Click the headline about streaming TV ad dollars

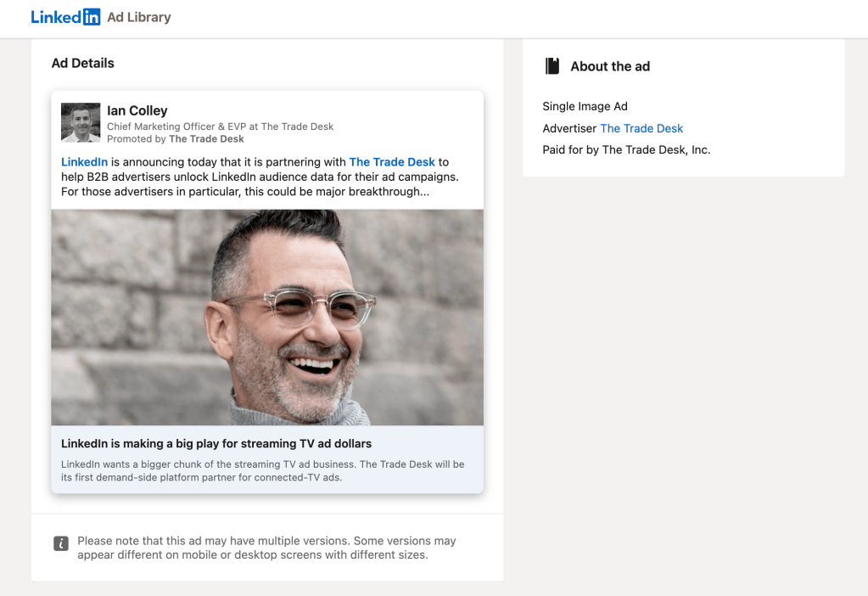click(x=216, y=443)
